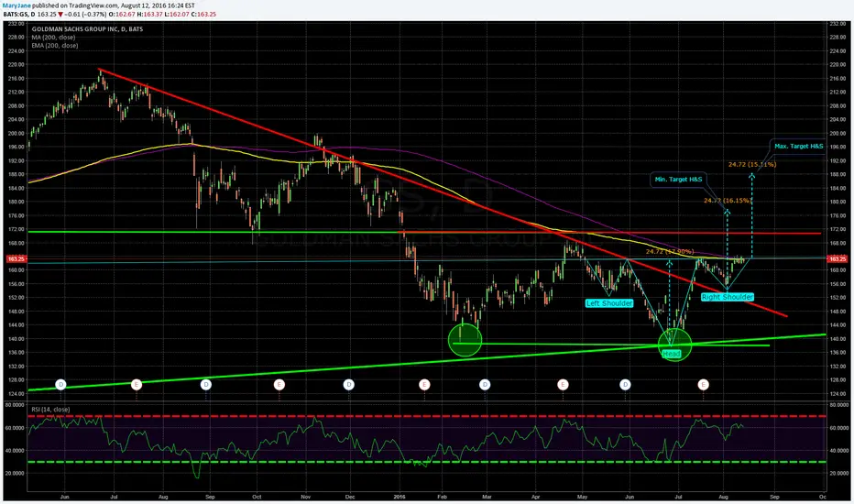This screenshot has height=504, width=854.
Task: Click the Min. Target H&S callout
Action: point(678,180)
